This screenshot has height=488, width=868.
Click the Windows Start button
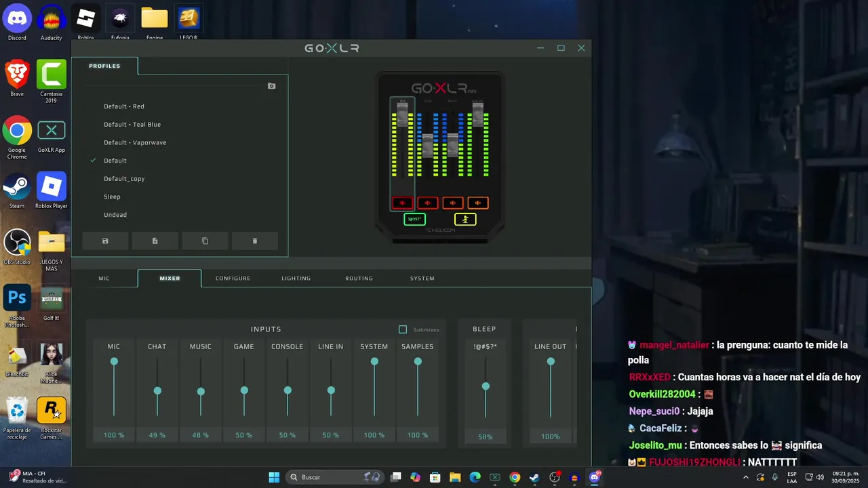click(274, 477)
